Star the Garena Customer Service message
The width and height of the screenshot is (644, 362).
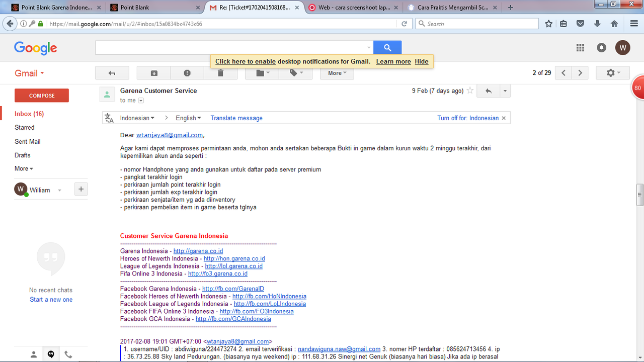pos(470,91)
